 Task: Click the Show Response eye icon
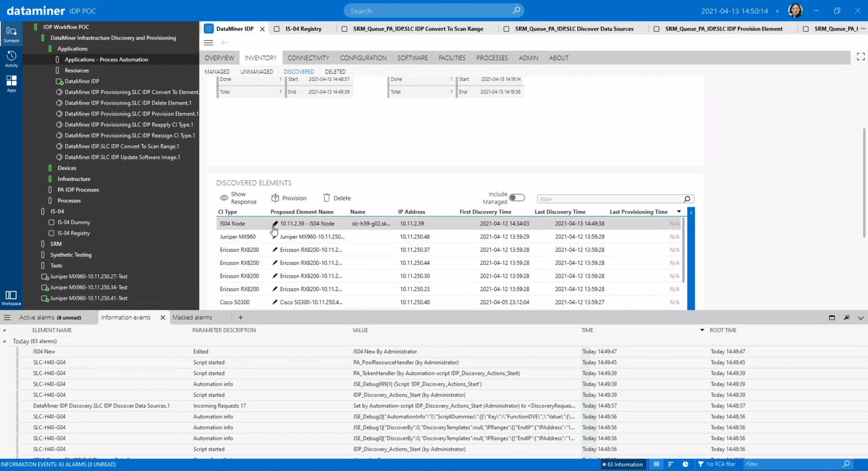point(224,198)
